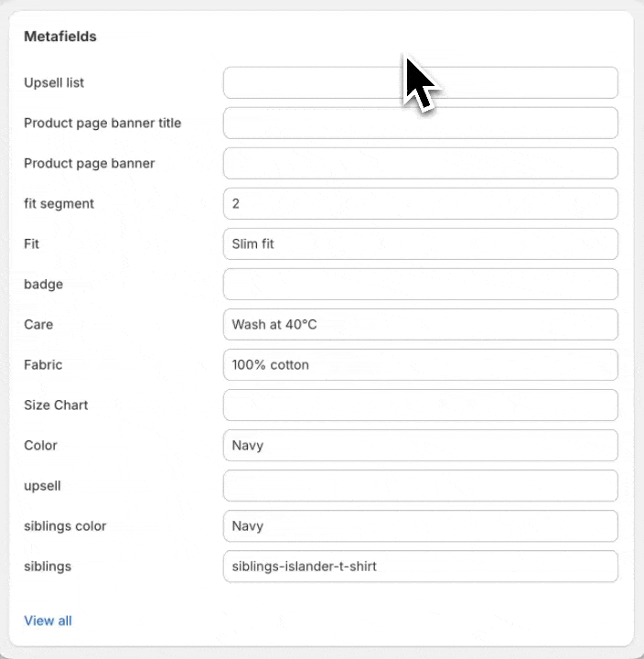Select the Product page banner text box
644x659 pixels.
coord(420,163)
